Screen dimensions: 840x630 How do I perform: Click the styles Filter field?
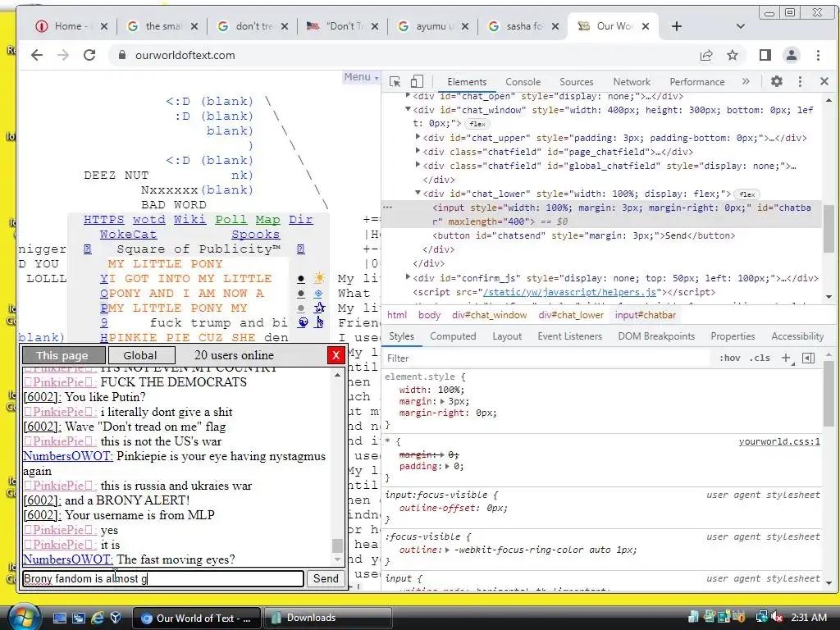click(546, 358)
